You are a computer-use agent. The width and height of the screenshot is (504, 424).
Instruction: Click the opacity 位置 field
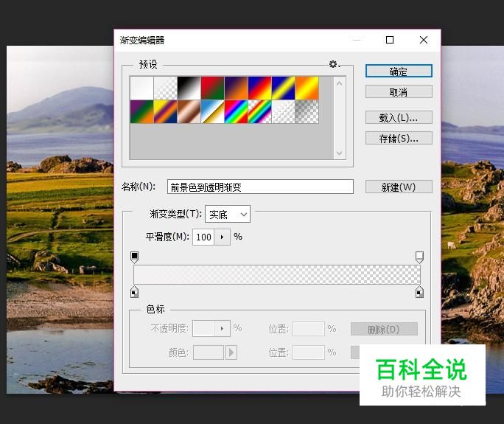(x=309, y=329)
